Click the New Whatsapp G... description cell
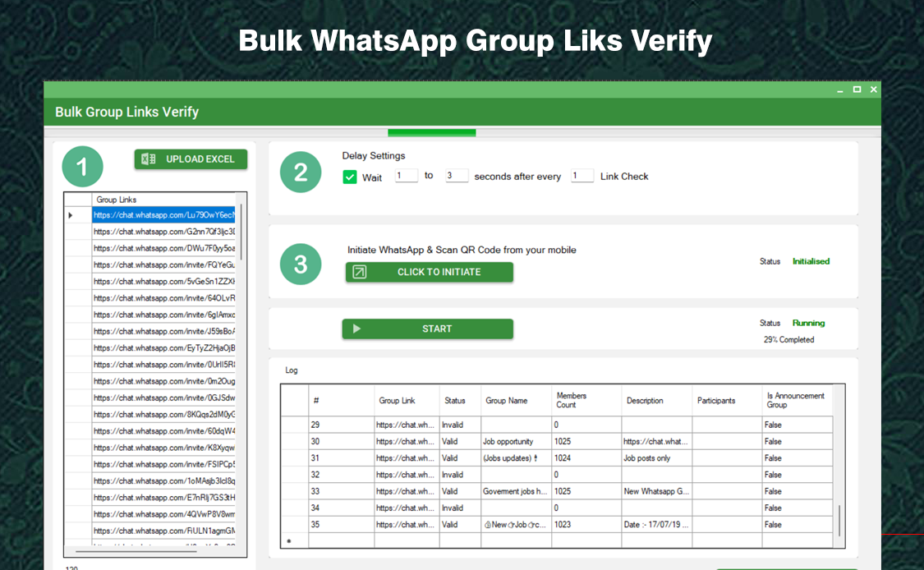Image resolution: width=924 pixels, height=570 pixels. 656,491
